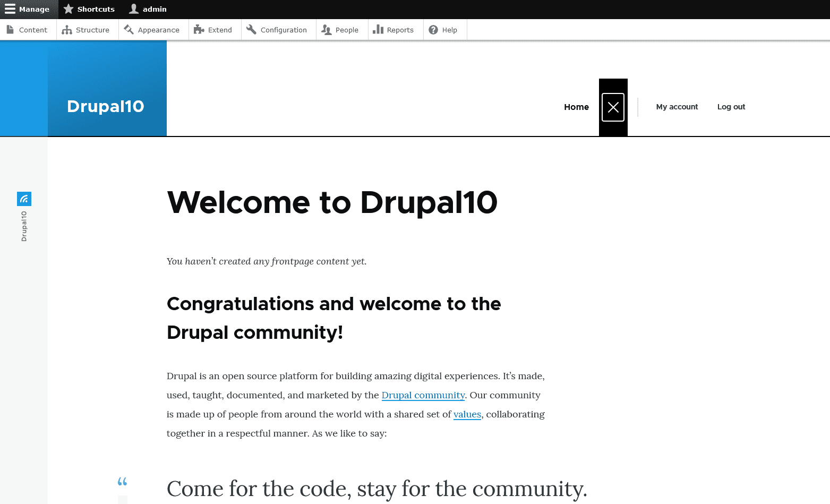Image resolution: width=830 pixels, height=504 pixels.
Task: Click the Configuration wrench icon
Action: click(250, 29)
